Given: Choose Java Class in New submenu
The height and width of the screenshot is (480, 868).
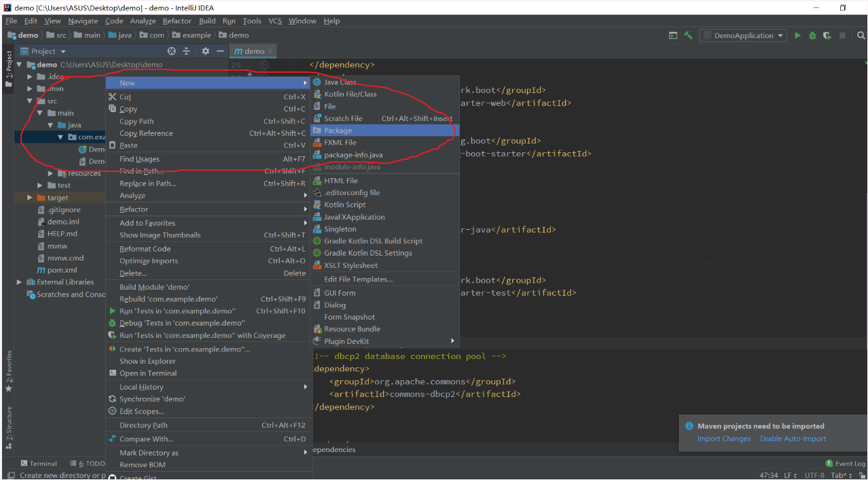Looking at the screenshot, I should coord(384,82).
